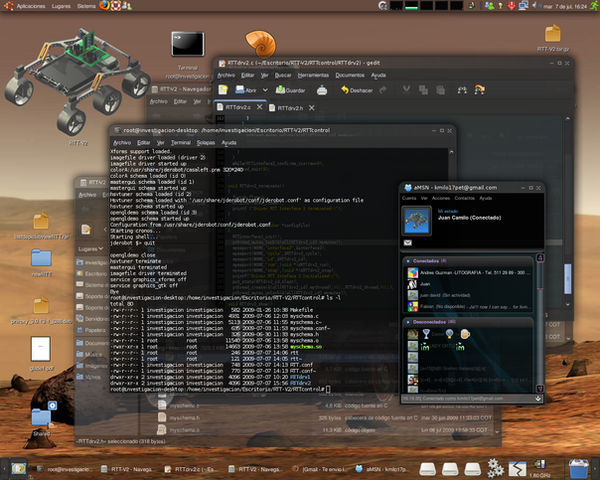Open gedit Buscar menu
Viewport: 600px width, 480px height.
pos(283,75)
